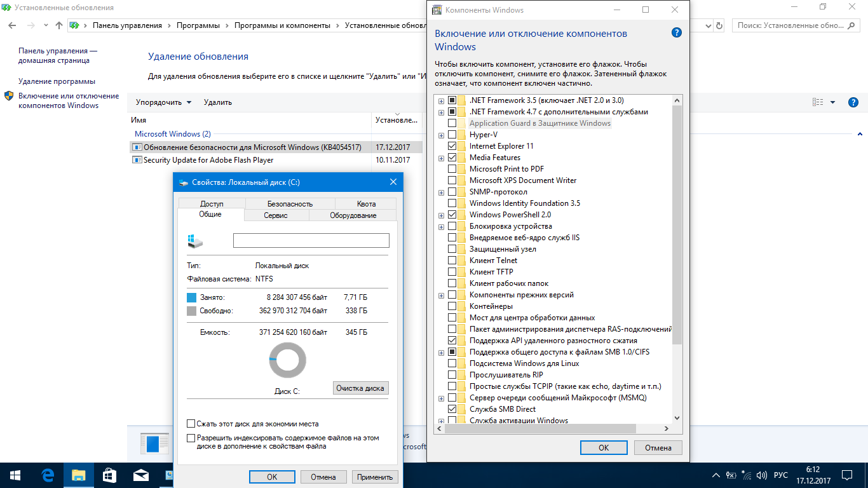This screenshot has height=488, width=868.
Task: Open Microsoft Store from taskbar
Action: click(x=109, y=475)
